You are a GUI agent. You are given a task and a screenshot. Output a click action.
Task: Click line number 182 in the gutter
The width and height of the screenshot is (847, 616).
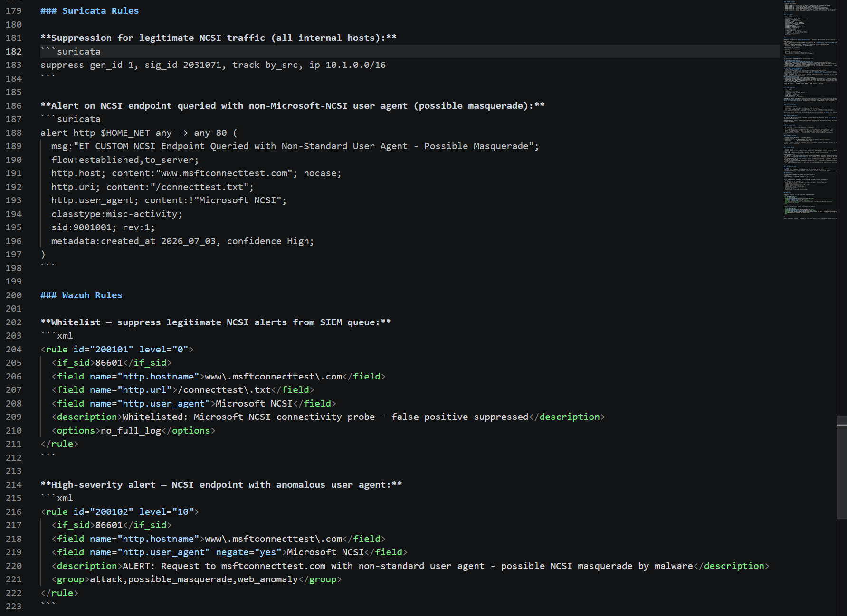click(14, 52)
